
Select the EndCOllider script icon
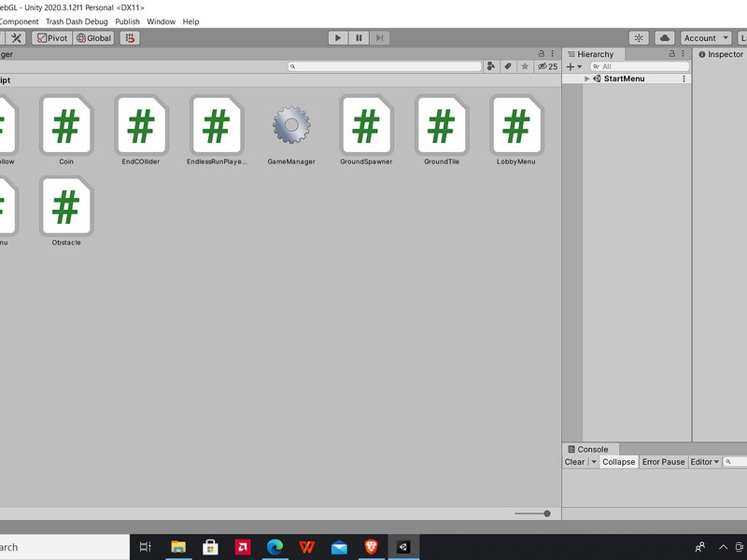point(141,125)
